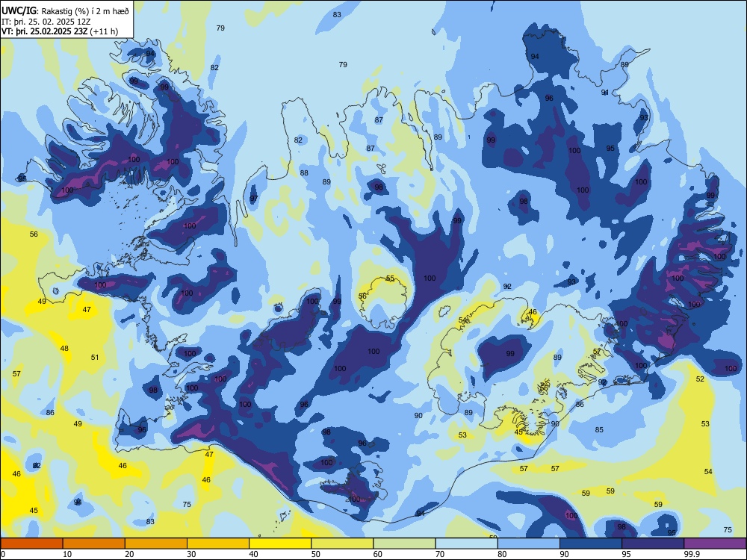The image size is (747, 560).
Task: Click the '40' legend scale label
Action: [x=254, y=554]
